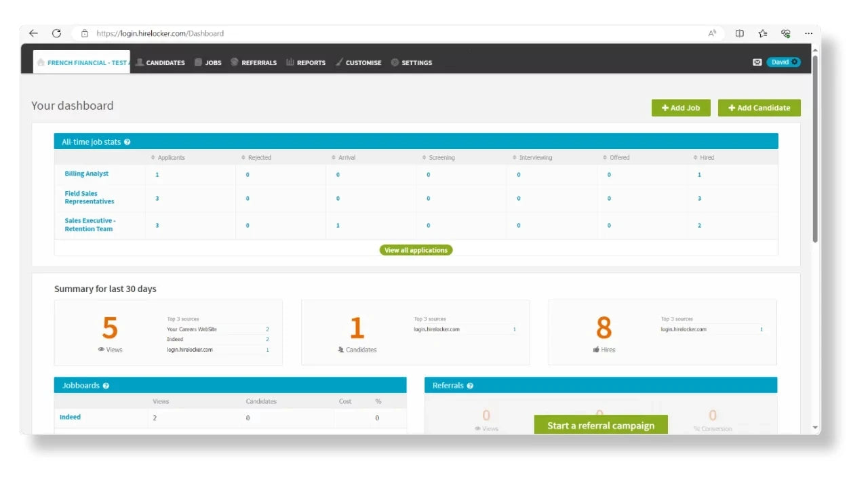Open the David user account dropdown
Viewport: 868px width, 488px height.
click(783, 62)
